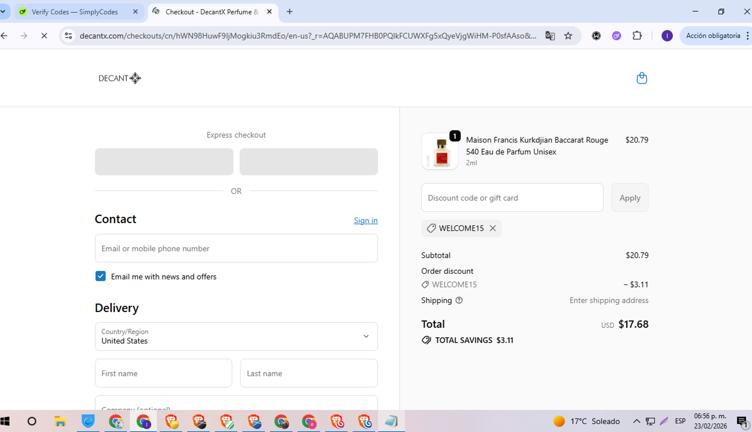Screen dimensions: 752x432
Task: Open Cortana circle on the taskbar
Action: point(32,421)
